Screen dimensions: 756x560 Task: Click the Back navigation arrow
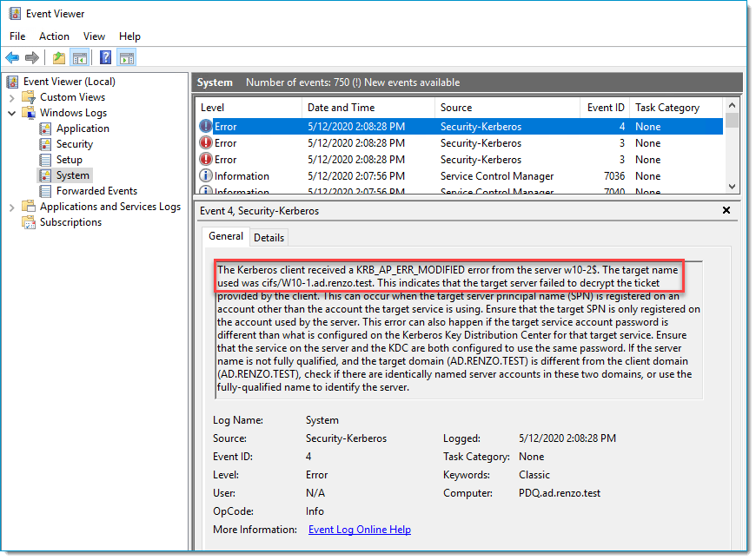pyautogui.click(x=12, y=57)
